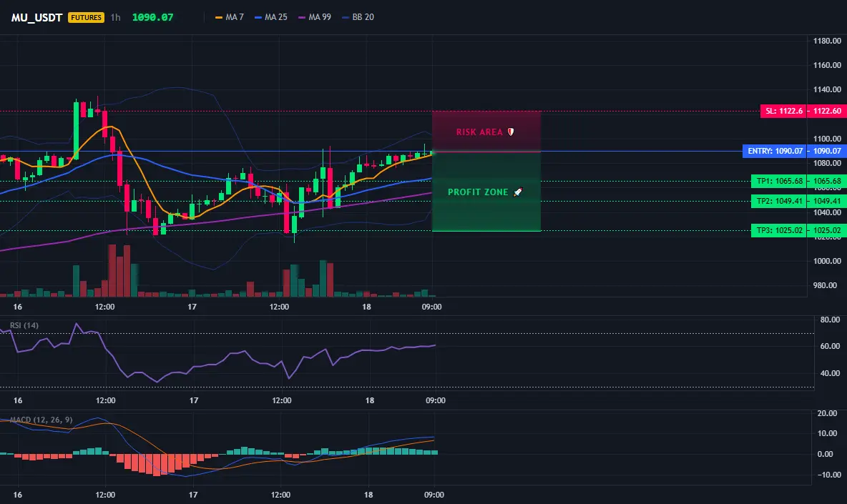Click the 20.00 level on MACD axis
Viewport: 847px width, 504px height.
tap(827, 413)
